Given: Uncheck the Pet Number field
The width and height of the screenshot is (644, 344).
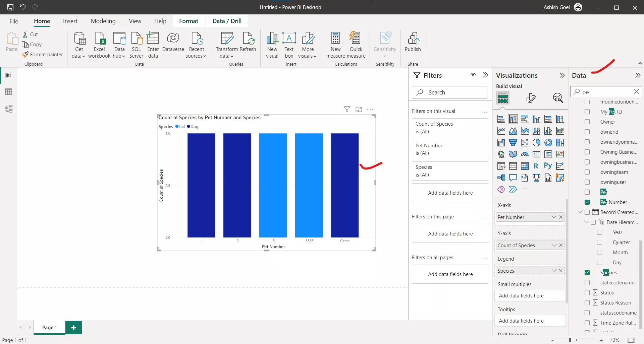Looking at the screenshot, I should 587,202.
